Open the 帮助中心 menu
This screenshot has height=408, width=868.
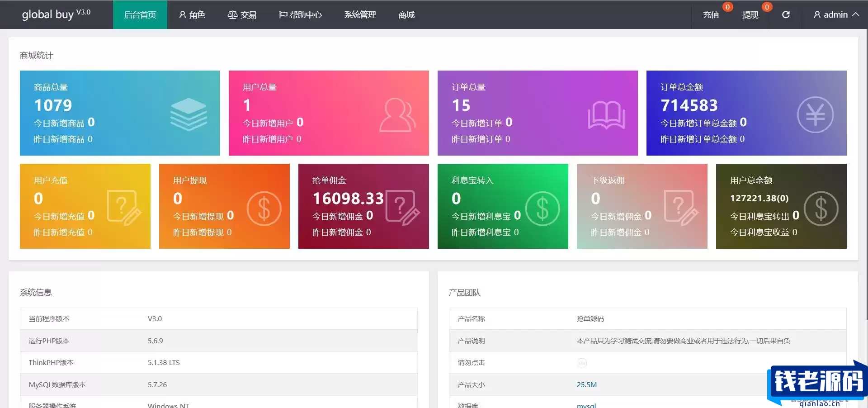[300, 14]
